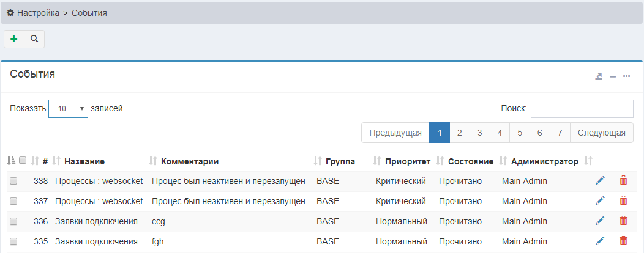Sort table by the Приоритет column header
This screenshot has height=253, width=644.
coord(407,161)
